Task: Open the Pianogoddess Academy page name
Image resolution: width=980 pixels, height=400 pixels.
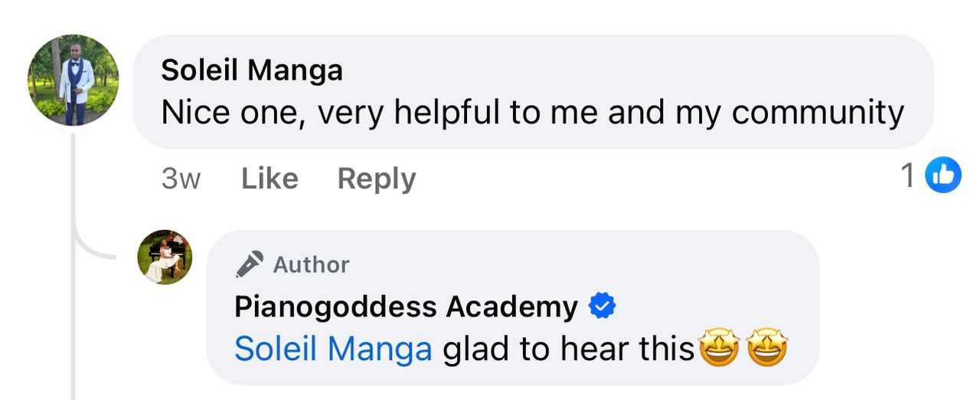Action: [406, 307]
